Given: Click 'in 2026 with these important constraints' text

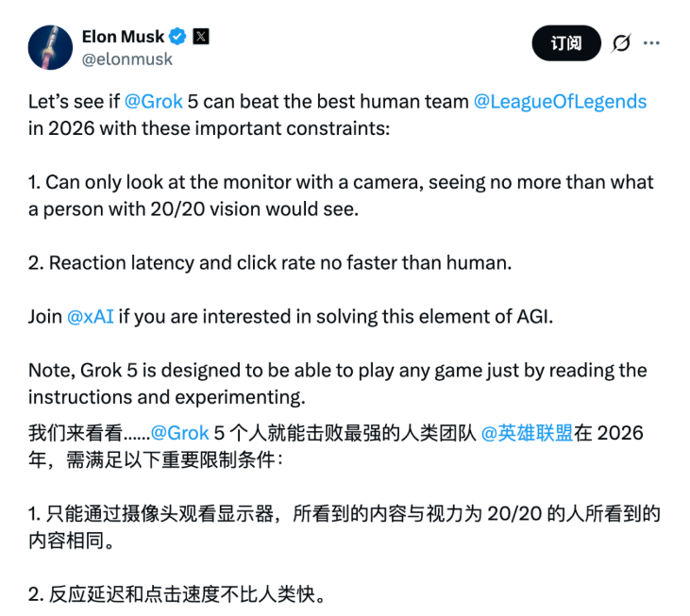Looking at the screenshot, I should click(208, 128).
